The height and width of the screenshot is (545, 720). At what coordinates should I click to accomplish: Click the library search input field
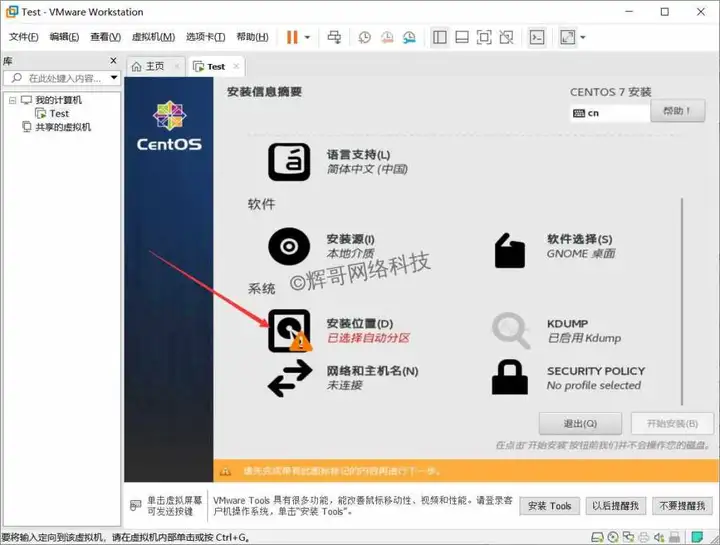coord(60,78)
